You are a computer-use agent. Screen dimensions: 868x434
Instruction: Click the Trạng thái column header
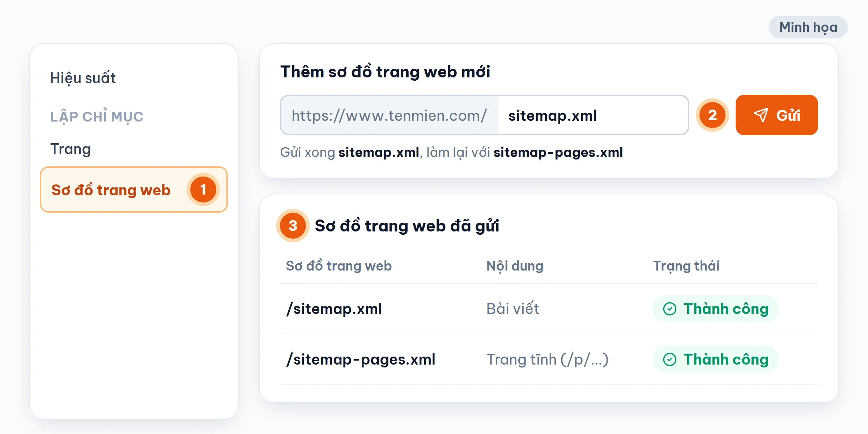pos(686,266)
